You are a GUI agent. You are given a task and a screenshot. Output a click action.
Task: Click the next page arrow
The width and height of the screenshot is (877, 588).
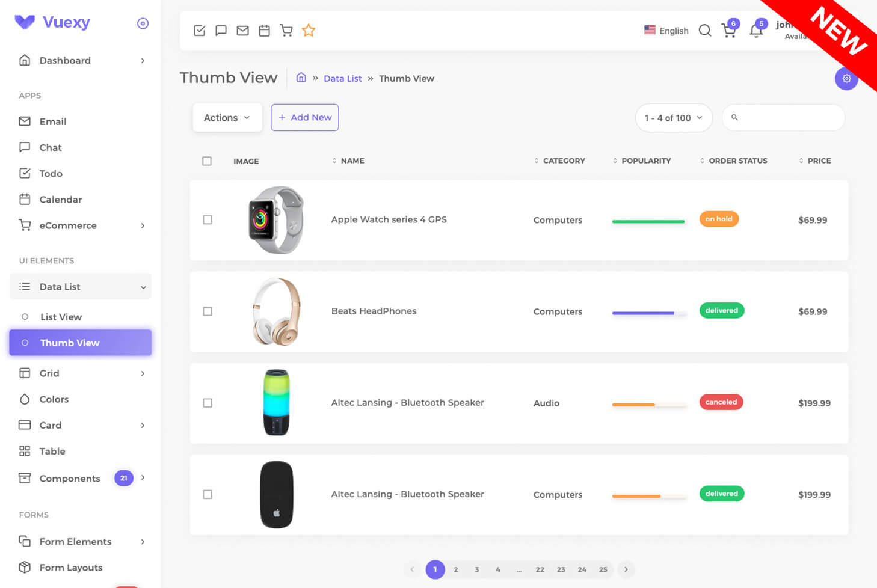[x=626, y=569]
